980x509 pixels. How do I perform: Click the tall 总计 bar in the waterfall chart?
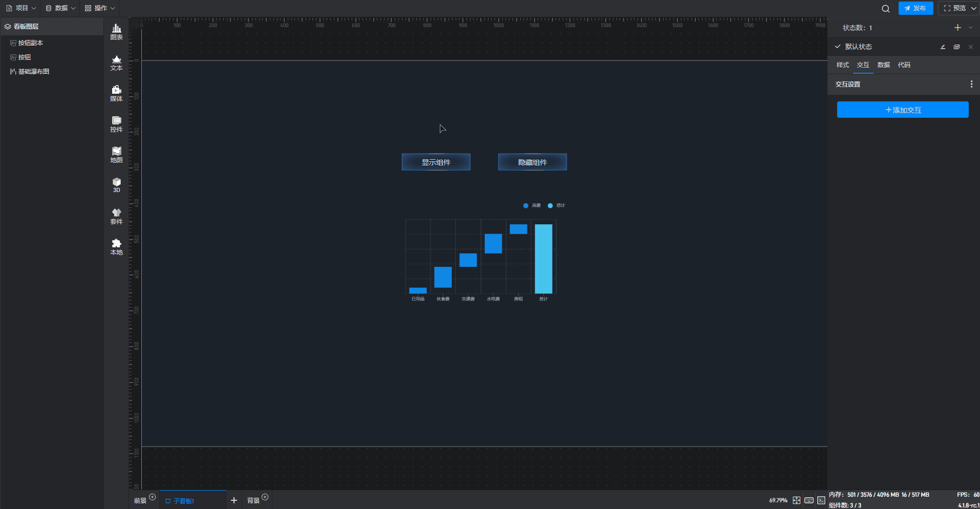543,259
